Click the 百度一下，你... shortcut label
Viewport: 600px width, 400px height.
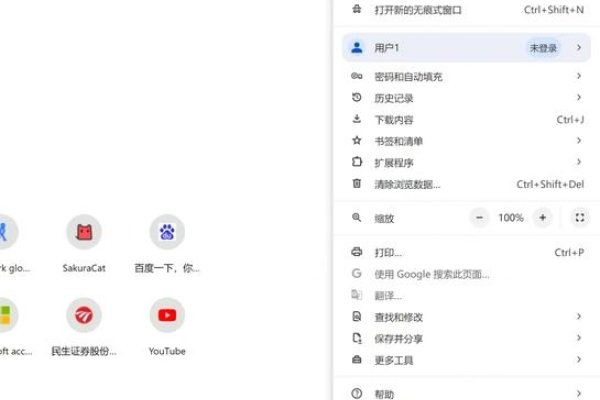[167, 268]
